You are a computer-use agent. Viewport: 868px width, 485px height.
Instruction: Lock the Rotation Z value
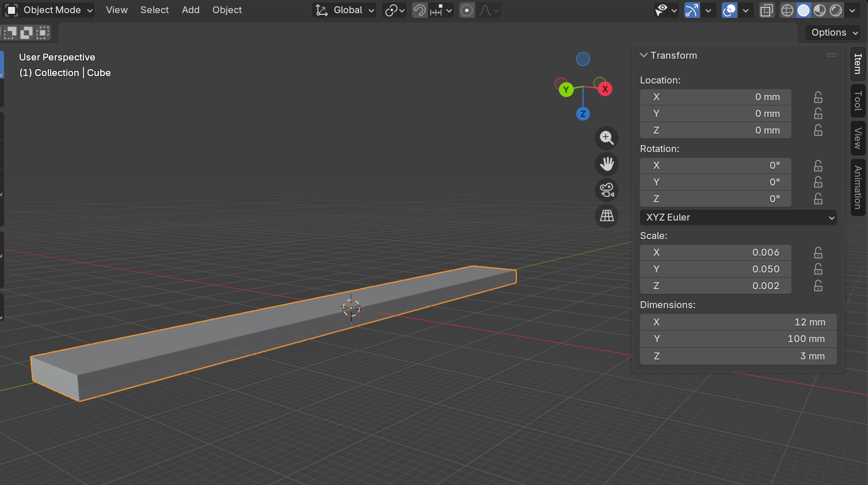click(818, 199)
